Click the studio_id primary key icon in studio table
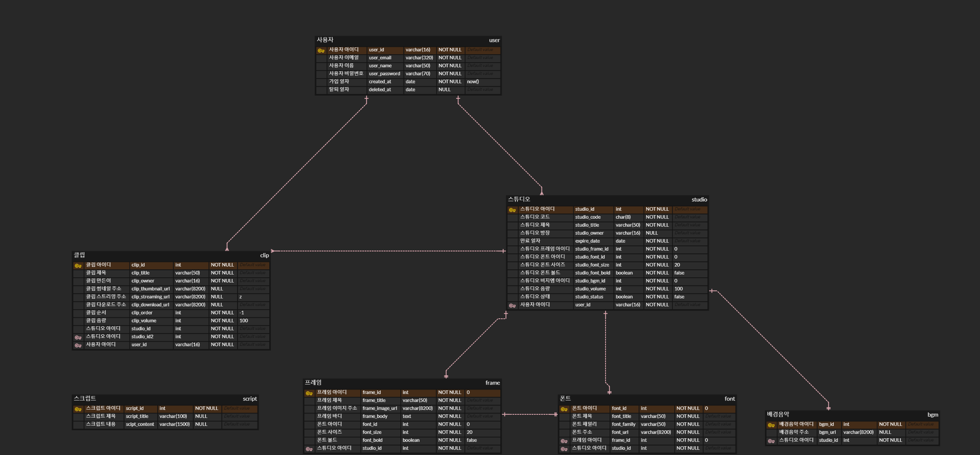This screenshot has height=455, width=980. (512, 210)
